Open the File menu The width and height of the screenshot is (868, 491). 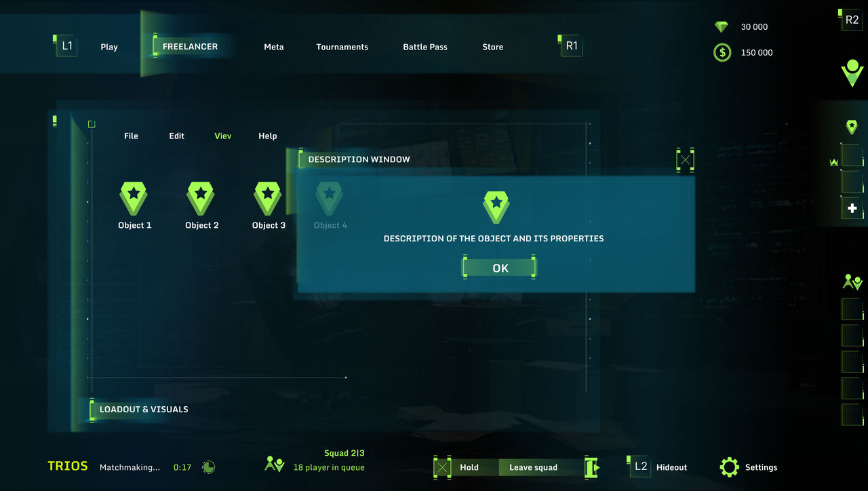[x=131, y=136]
